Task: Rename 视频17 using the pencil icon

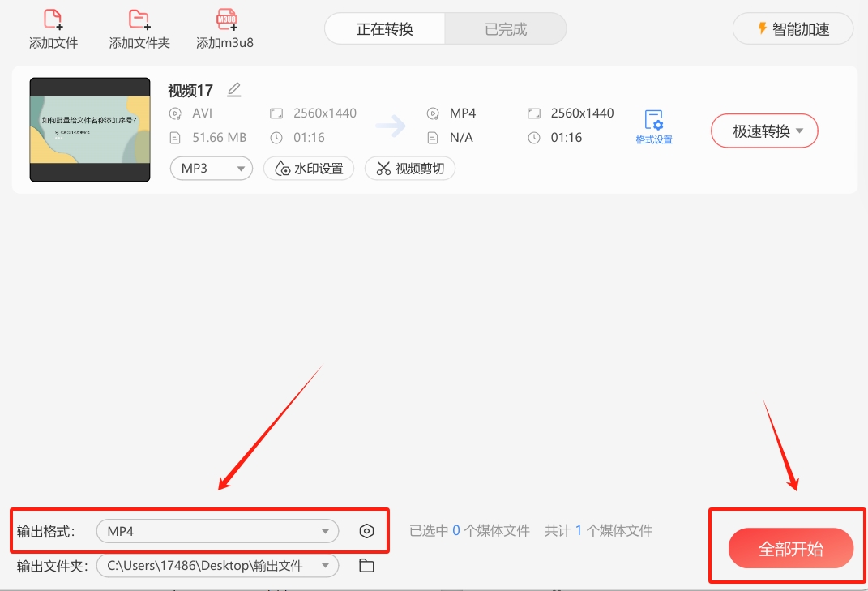Action: [x=233, y=89]
